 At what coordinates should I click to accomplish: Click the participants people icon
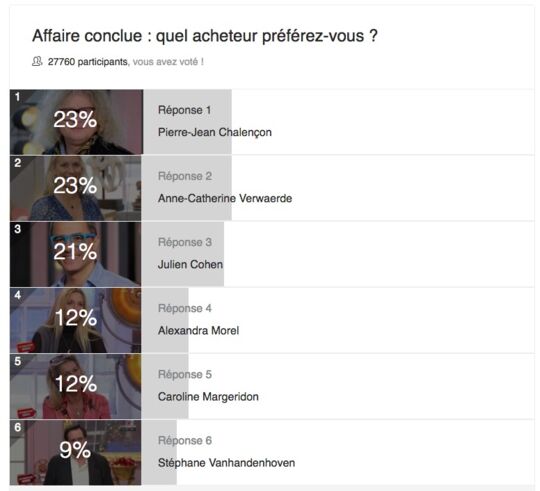pyautogui.click(x=37, y=61)
